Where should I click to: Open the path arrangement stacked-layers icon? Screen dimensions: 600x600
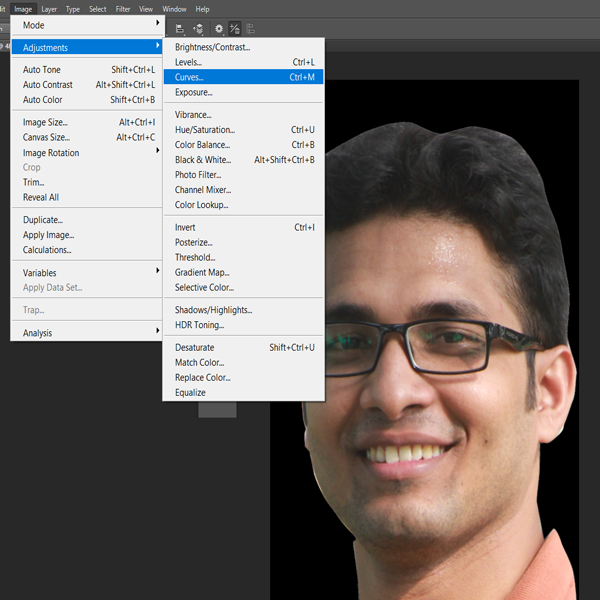(x=198, y=29)
